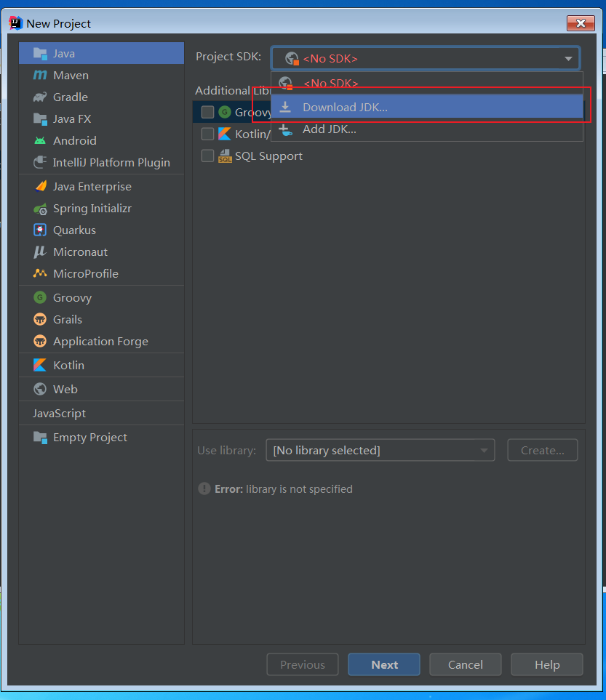Screen dimensions: 606x700
Task: Click the IntelliJ logo in the title bar
Action: (16, 23)
